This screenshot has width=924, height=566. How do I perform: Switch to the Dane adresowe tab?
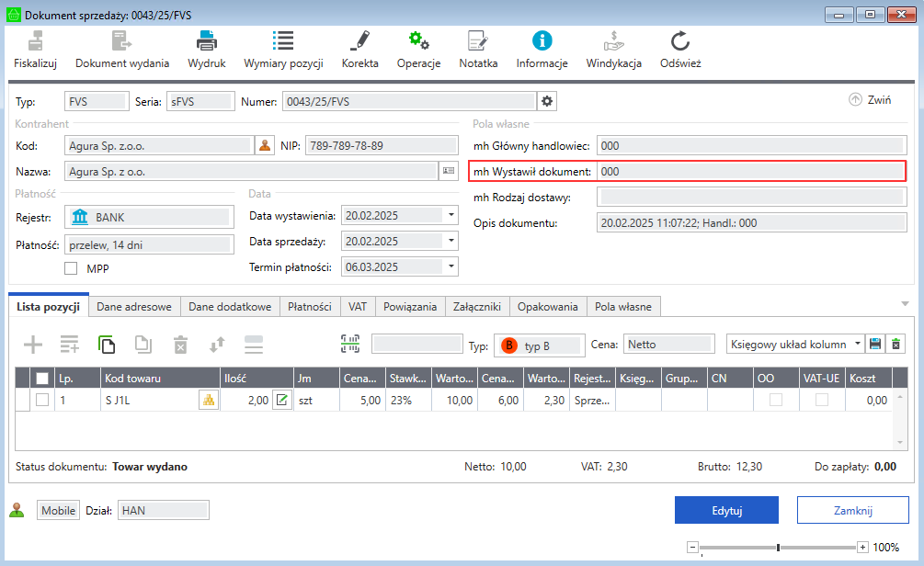click(x=134, y=307)
